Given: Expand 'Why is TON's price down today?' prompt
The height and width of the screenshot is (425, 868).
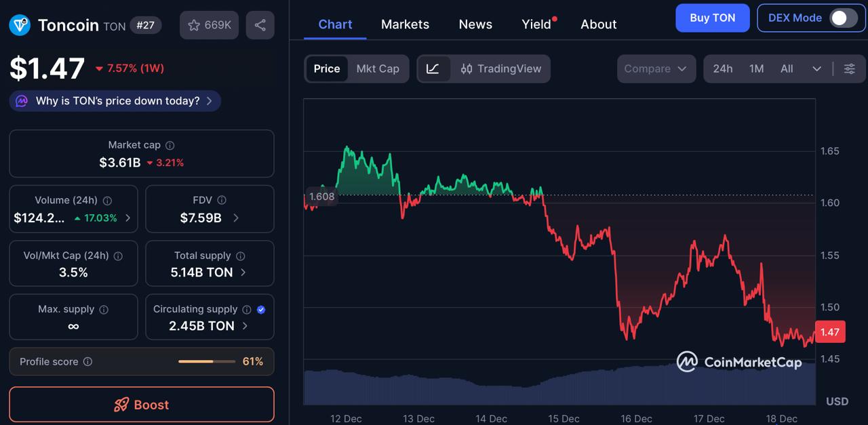Looking at the screenshot, I should tap(115, 100).
